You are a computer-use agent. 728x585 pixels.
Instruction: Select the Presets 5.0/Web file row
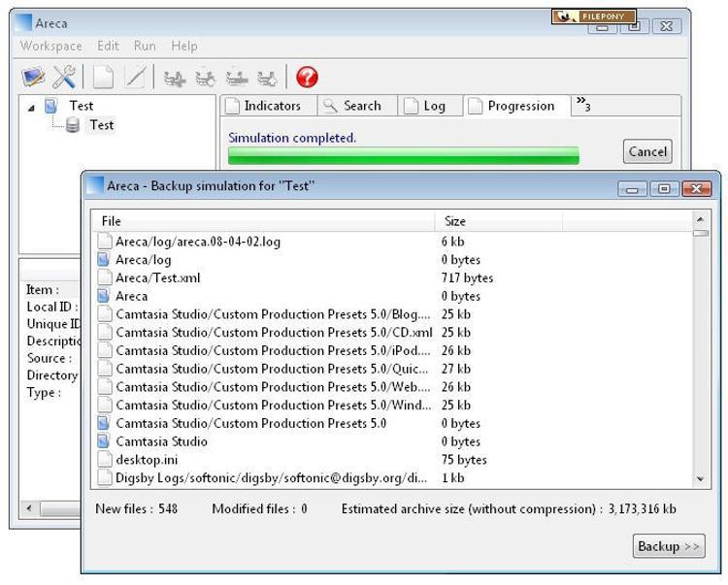pos(392,386)
